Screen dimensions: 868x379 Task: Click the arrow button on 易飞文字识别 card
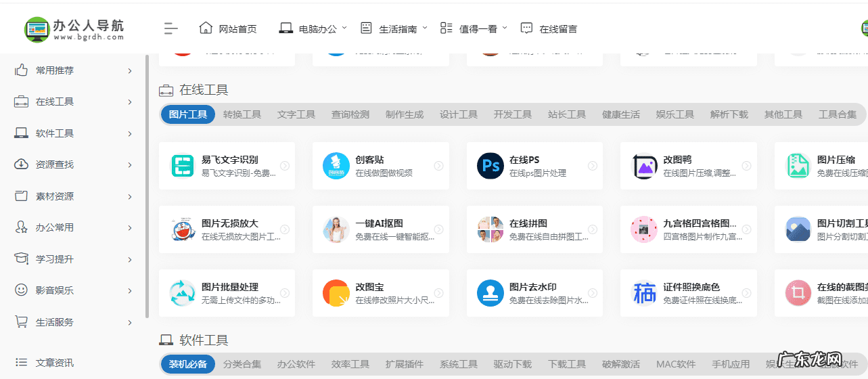point(285,166)
